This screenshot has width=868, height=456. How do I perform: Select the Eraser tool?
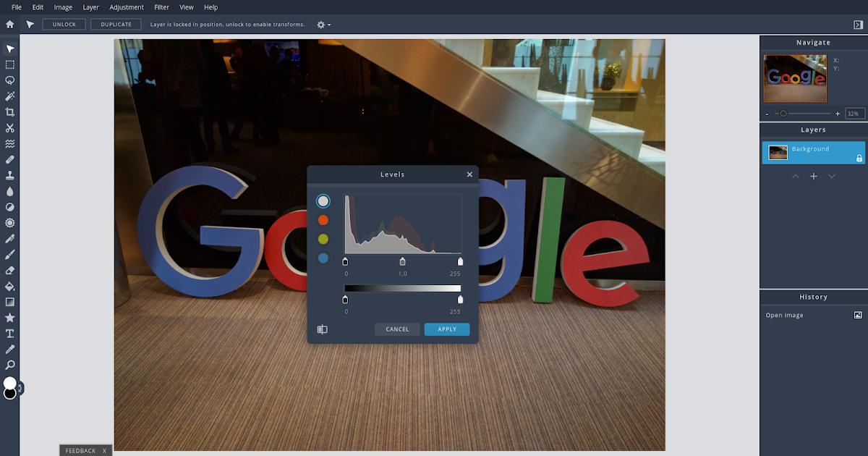10,270
